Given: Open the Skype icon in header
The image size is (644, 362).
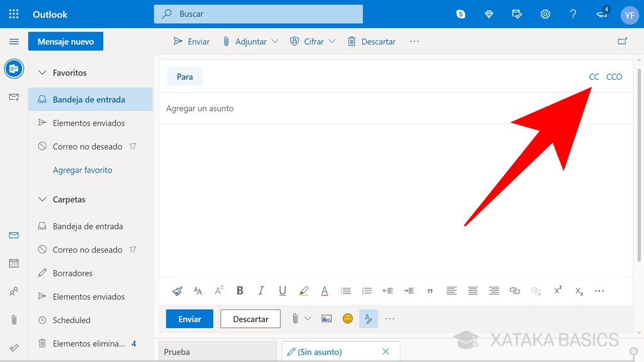Looking at the screenshot, I should [461, 14].
